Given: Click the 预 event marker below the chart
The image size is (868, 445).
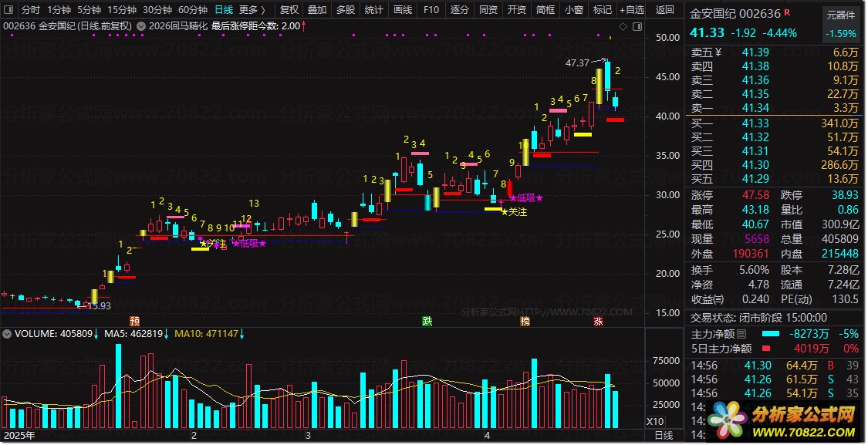Looking at the screenshot, I should (134, 321).
